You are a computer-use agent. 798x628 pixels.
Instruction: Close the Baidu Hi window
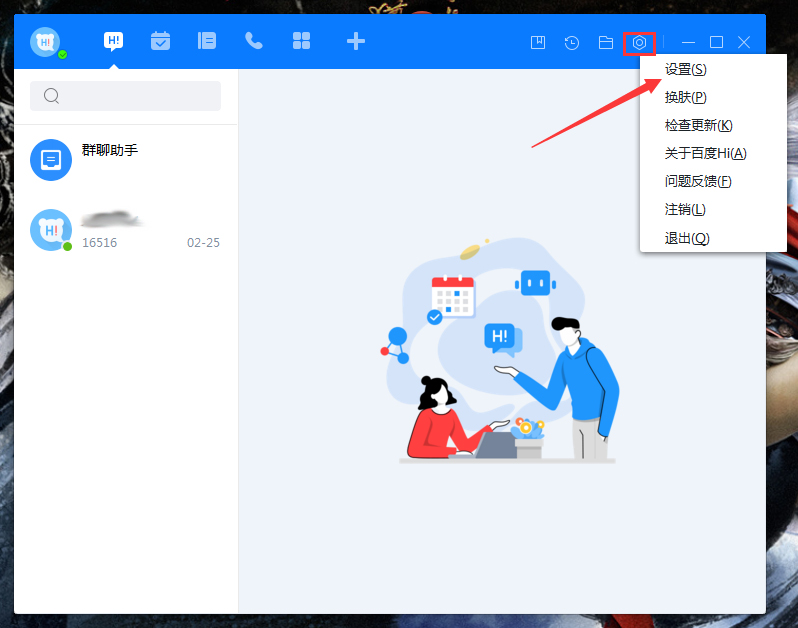coord(744,42)
